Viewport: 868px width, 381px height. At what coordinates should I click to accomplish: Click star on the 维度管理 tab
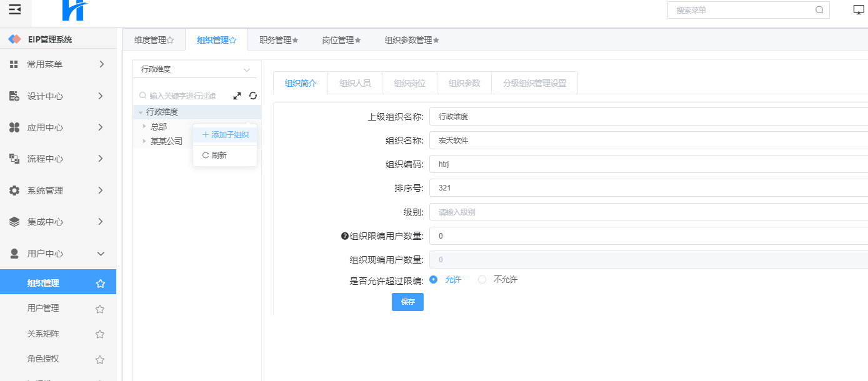click(171, 40)
